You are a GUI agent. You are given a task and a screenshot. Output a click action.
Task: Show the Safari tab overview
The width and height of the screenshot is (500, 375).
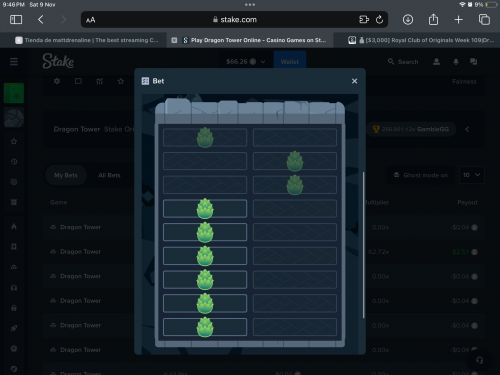point(484,20)
